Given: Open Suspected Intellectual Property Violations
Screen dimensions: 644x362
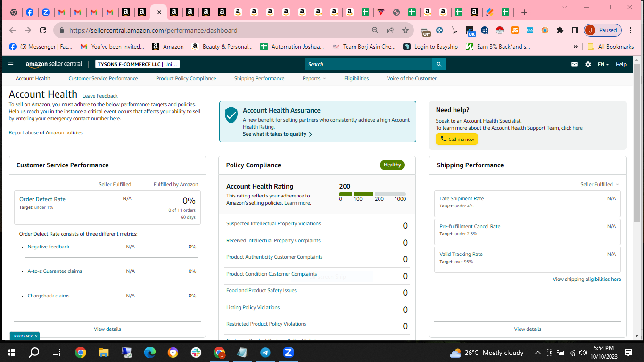Looking at the screenshot, I should [273, 223].
